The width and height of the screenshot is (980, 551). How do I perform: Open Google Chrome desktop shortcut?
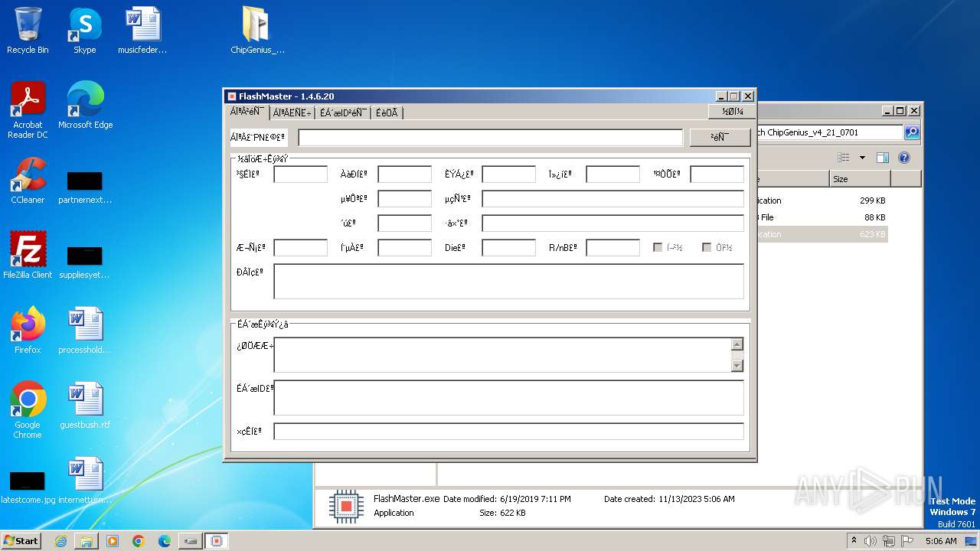[x=28, y=409]
